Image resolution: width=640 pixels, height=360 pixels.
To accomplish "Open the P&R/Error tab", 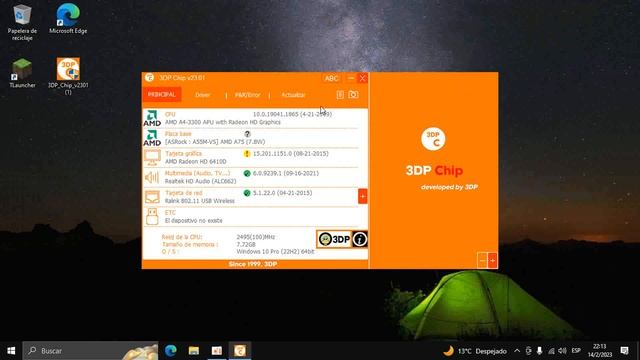I will pyautogui.click(x=247, y=95).
